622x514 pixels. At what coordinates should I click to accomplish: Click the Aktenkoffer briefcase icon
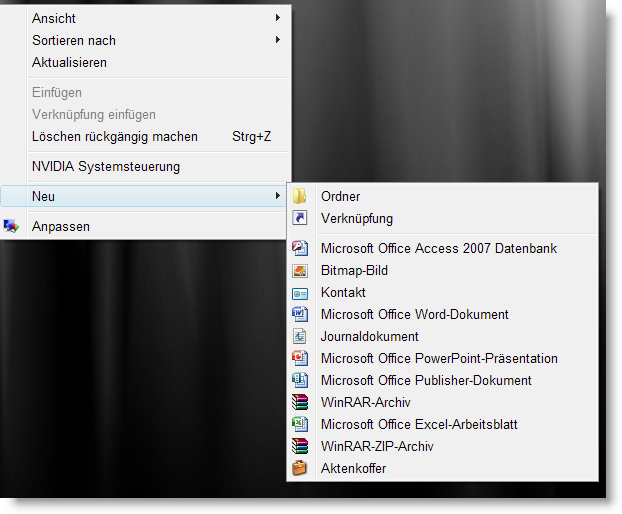coord(299,468)
